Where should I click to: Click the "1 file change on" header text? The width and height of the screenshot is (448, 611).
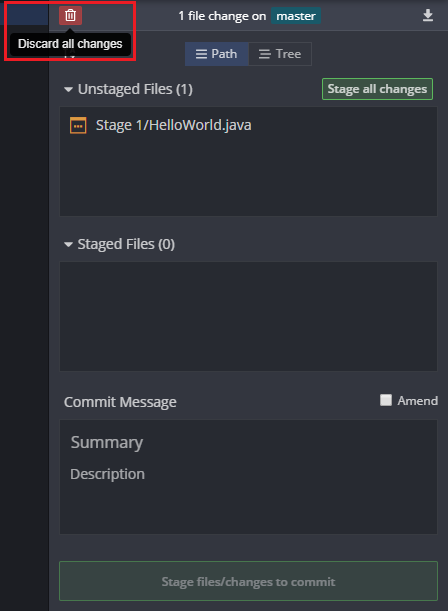point(222,16)
